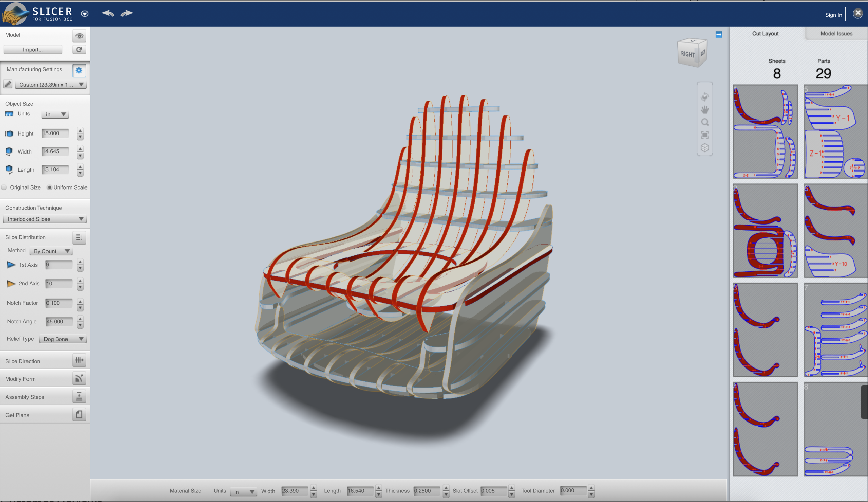This screenshot has width=868, height=502.
Task: Click the Notch Factor input field
Action: (59, 303)
